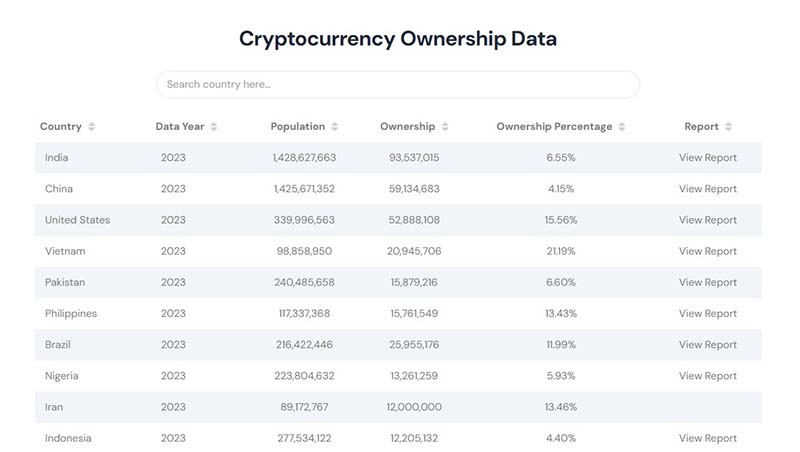
Task: Open View Report link for India
Action: pos(707,158)
